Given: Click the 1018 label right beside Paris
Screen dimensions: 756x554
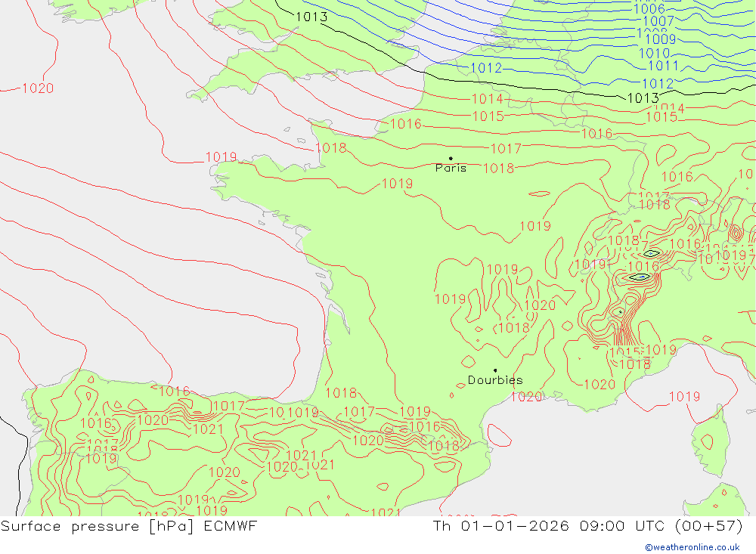Looking at the screenshot, I should coord(498,169).
